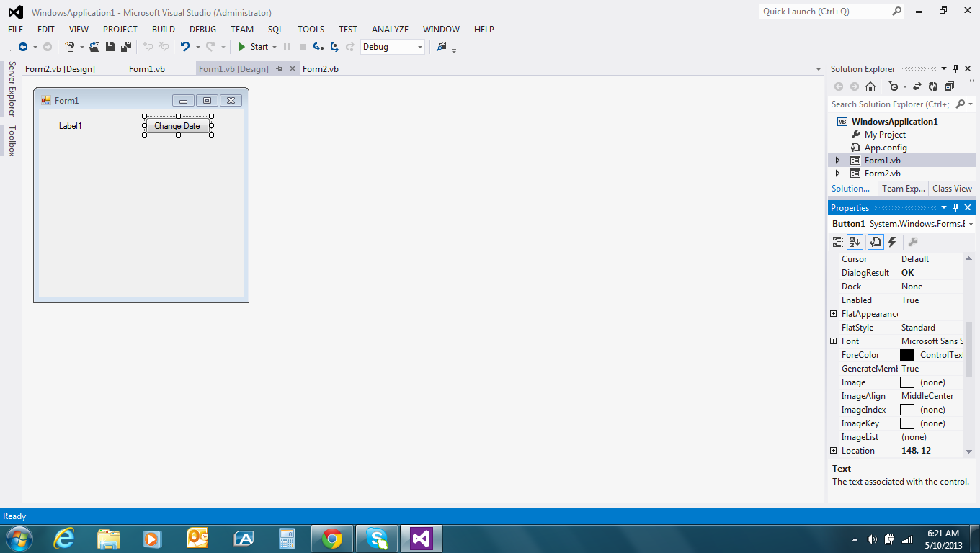Open the Undo history dropdown arrow

(x=197, y=47)
